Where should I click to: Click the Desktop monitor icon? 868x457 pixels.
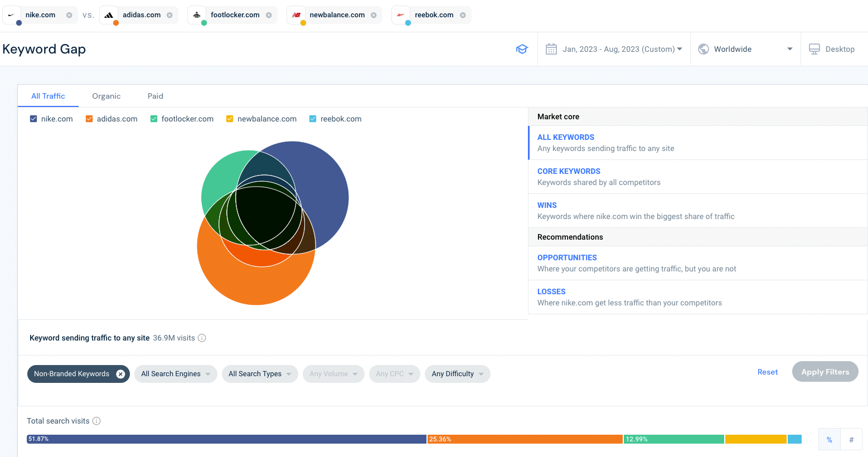point(814,49)
